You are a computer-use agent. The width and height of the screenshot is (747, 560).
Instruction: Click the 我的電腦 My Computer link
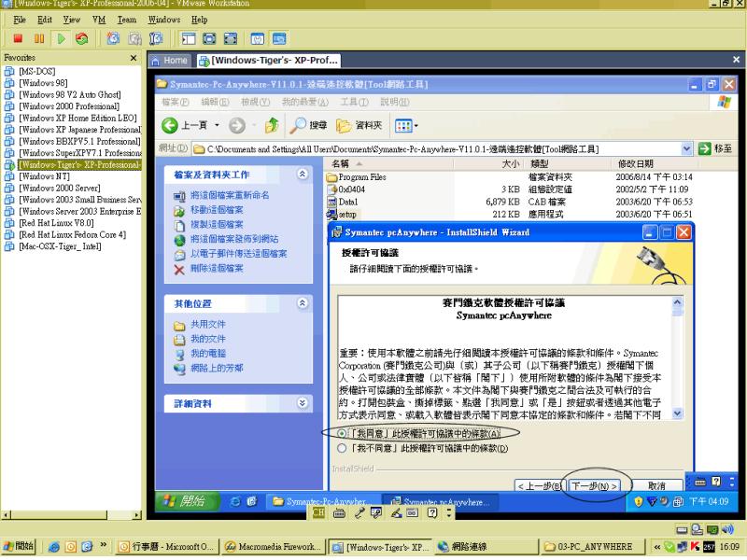coord(208,354)
